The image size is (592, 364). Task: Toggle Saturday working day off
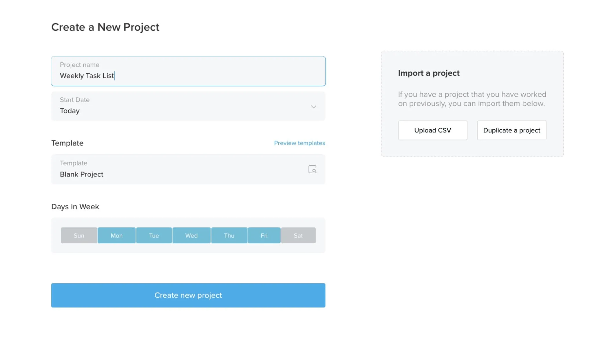[298, 235]
